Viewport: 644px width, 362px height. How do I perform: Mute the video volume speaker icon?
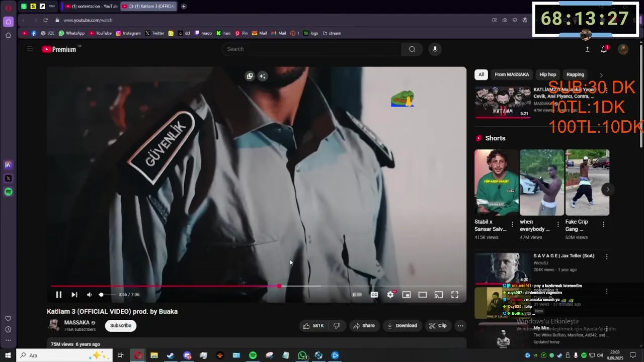[x=89, y=295]
